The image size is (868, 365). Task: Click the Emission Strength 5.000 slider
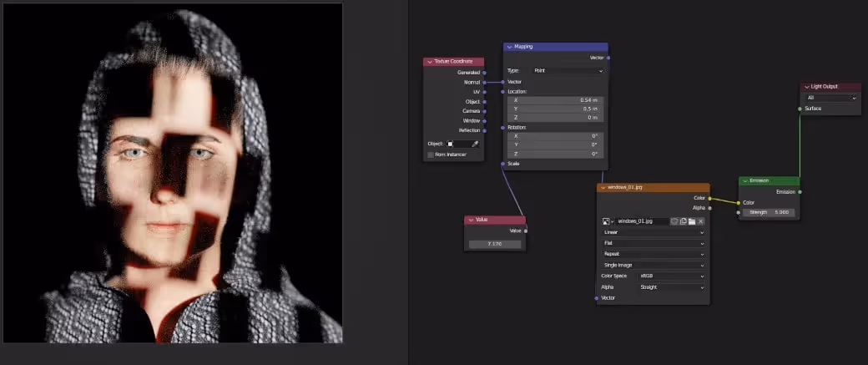(769, 212)
